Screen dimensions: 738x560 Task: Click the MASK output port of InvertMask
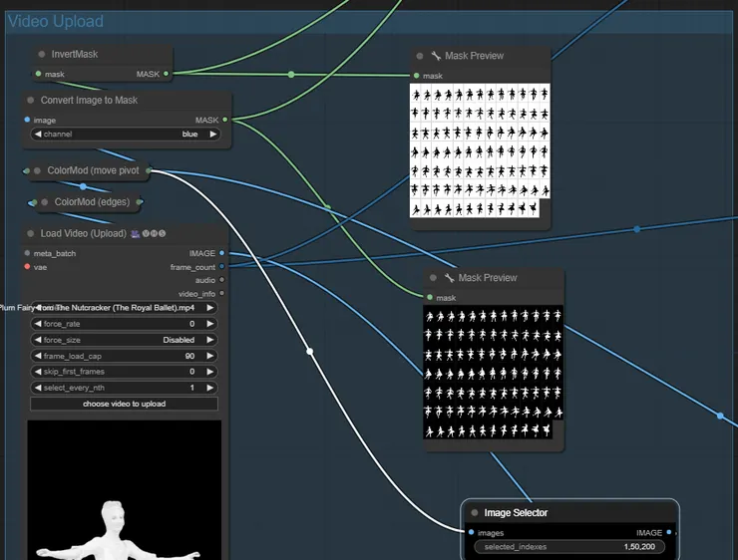tap(167, 74)
